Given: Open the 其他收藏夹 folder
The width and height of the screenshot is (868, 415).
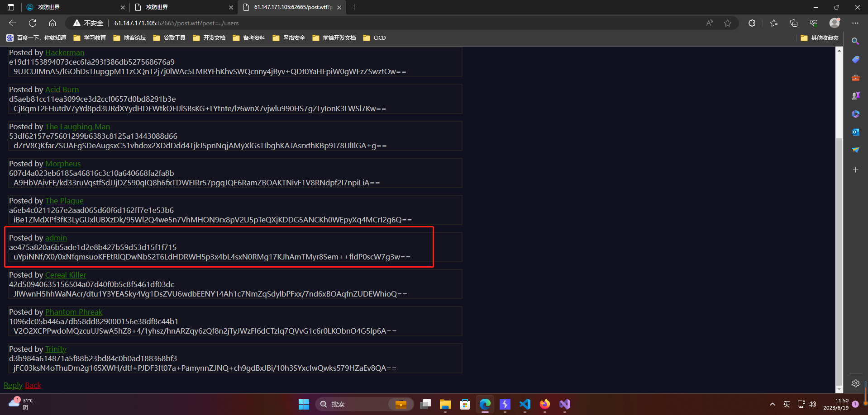Looking at the screenshot, I should coord(820,38).
